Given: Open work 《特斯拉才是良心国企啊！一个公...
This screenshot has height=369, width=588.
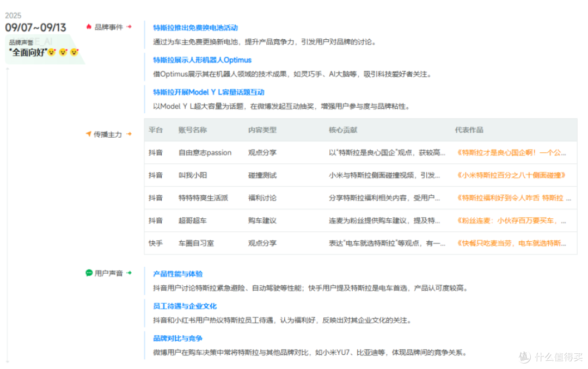Looking at the screenshot, I should (x=511, y=152).
